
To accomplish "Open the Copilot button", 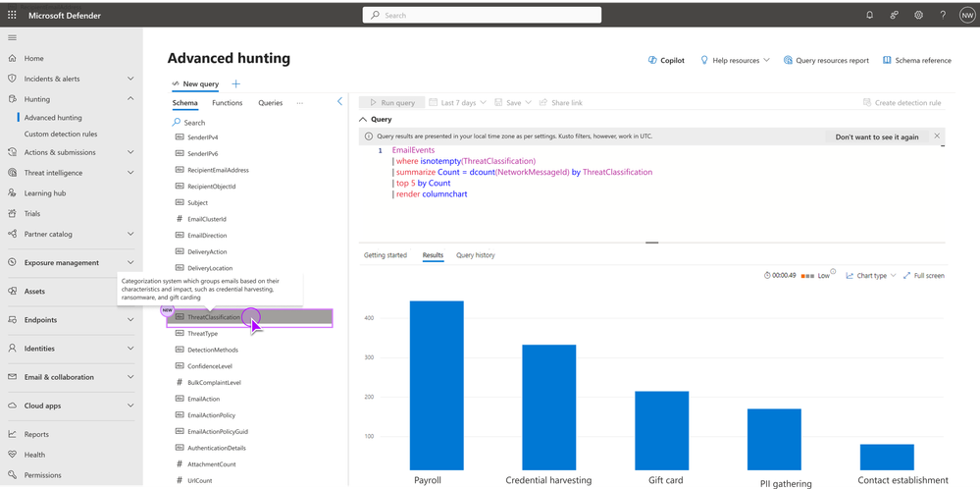I will [666, 61].
